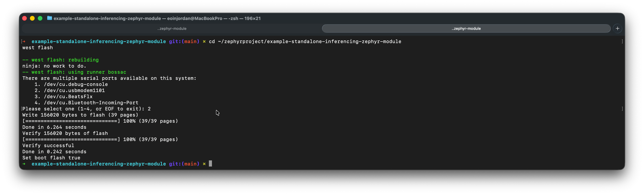Click the "Verify successful" output line

(x=48, y=146)
